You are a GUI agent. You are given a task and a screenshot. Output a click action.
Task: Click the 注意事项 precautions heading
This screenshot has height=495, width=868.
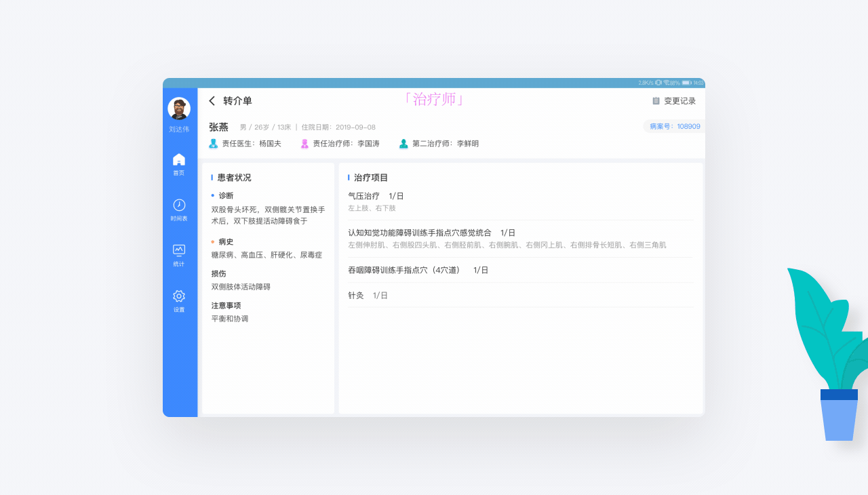226,306
